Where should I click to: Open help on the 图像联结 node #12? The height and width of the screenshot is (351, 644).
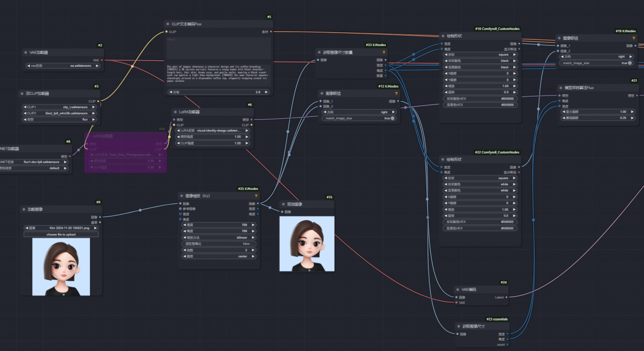point(396,94)
